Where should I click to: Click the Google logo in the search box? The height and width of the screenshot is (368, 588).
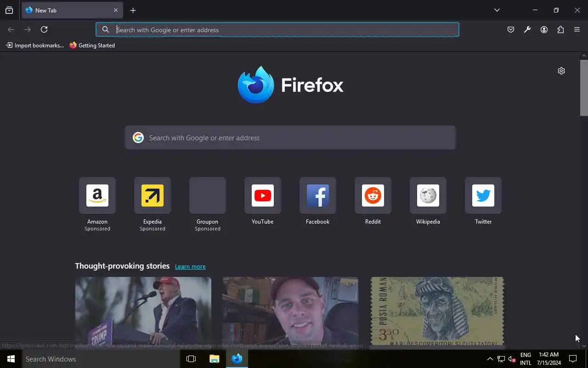[138, 138]
